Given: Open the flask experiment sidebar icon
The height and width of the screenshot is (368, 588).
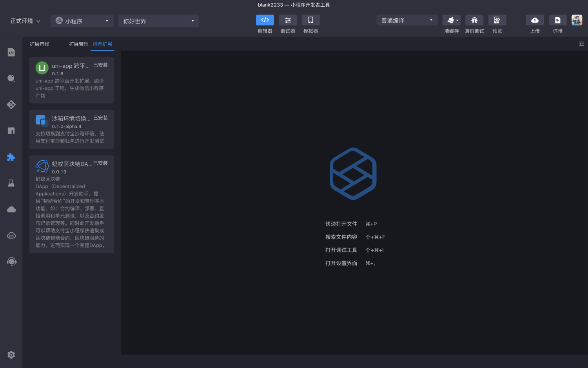Looking at the screenshot, I should 11,183.
